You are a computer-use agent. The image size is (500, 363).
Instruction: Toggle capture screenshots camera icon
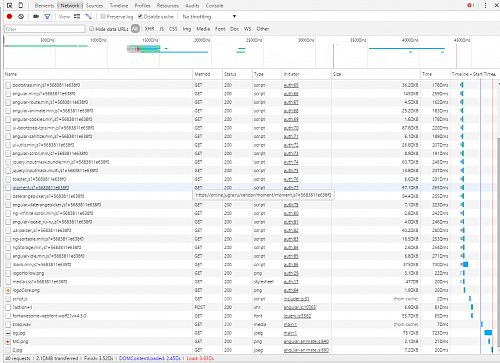[36, 16]
